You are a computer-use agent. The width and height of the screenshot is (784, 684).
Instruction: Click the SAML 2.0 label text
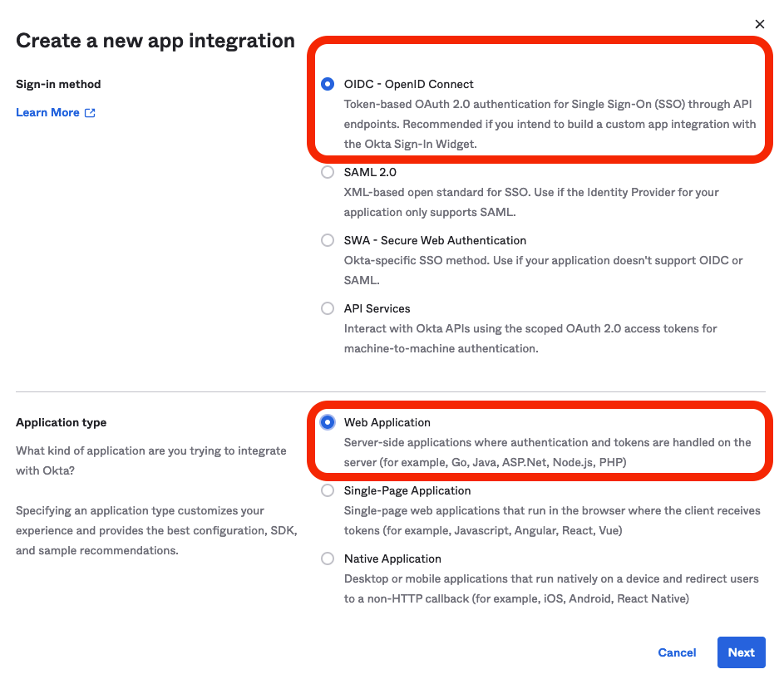pyautogui.click(x=370, y=172)
